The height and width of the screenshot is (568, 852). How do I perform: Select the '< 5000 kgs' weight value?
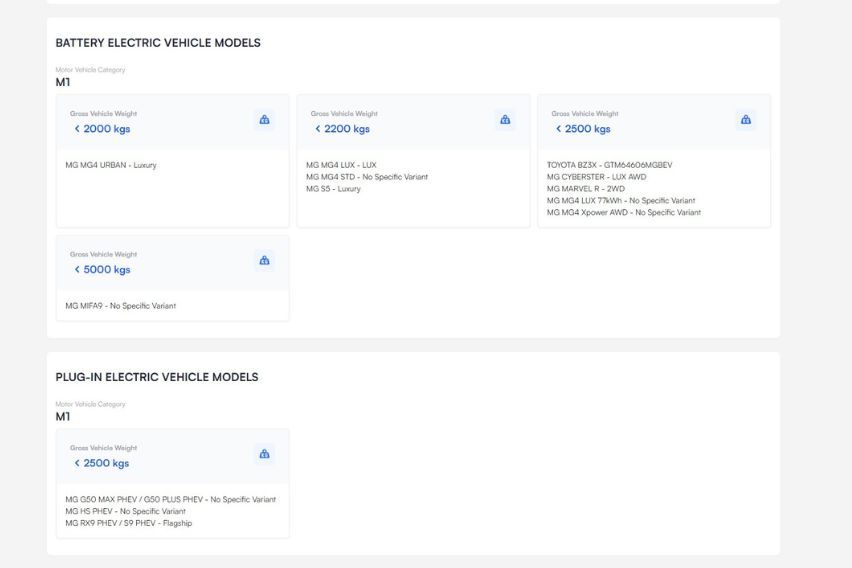click(102, 270)
